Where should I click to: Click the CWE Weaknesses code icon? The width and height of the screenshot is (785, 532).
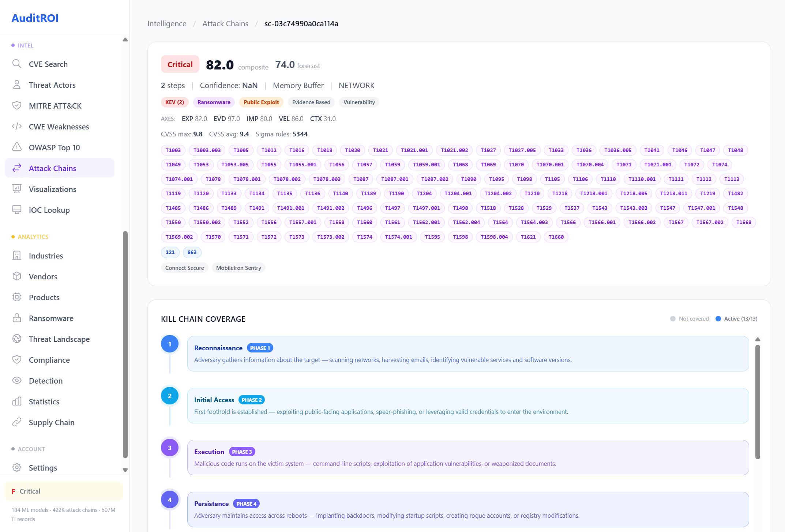pyautogui.click(x=16, y=127)
